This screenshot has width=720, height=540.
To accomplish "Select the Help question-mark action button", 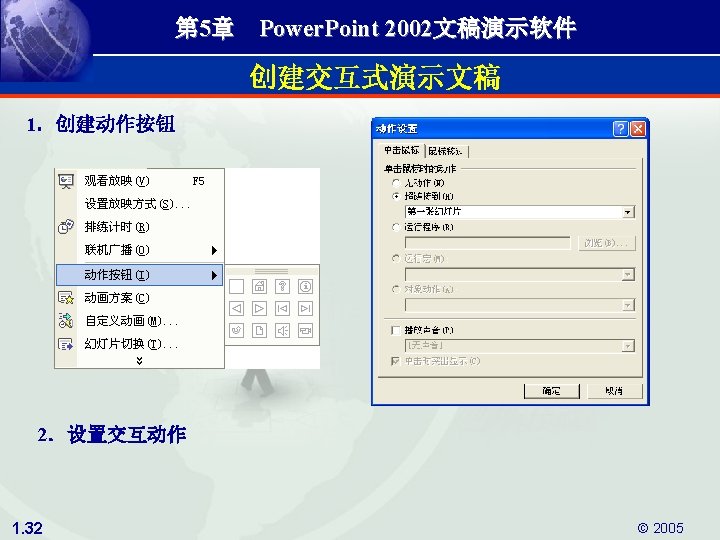I will coord(282,287).
